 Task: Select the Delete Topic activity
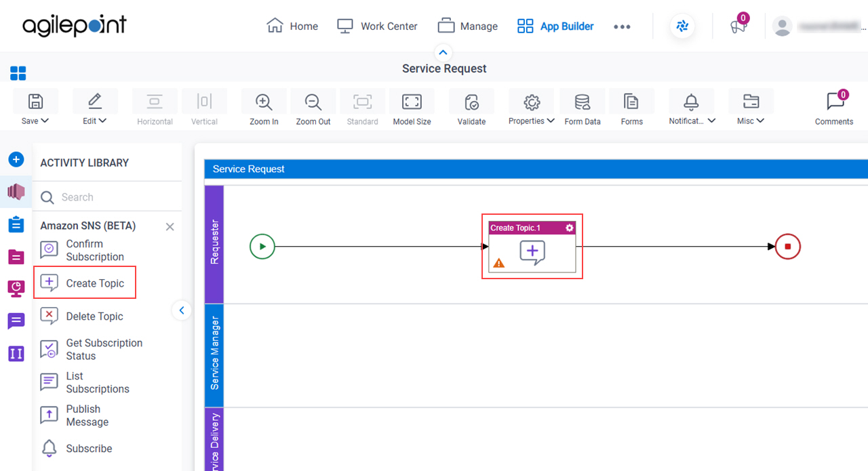83,316
